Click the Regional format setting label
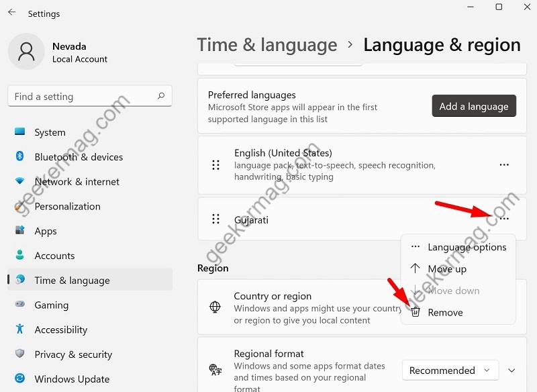The width and height of the screenshot is (537, 392). tap(269, 353)
